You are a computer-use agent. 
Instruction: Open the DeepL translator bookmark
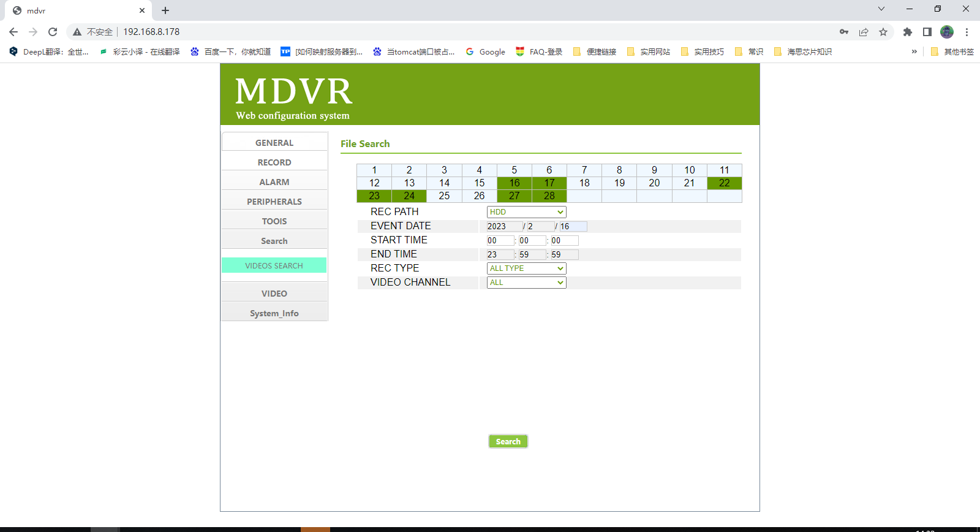point(49,51)
